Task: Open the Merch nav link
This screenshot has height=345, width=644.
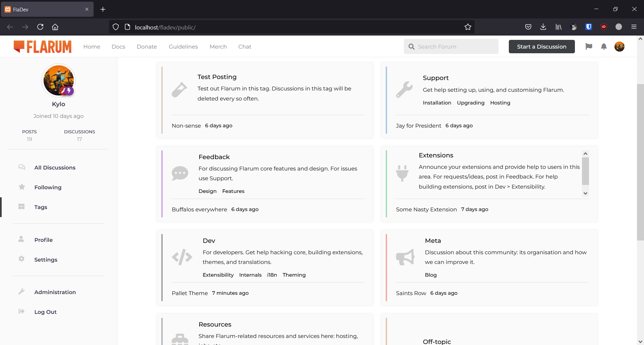Action: coord(218,47)
